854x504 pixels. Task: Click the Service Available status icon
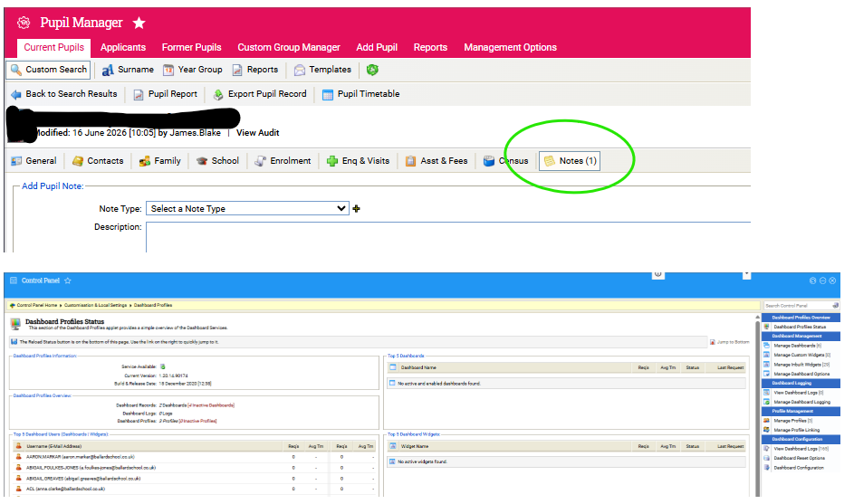[x=162, y=366]
